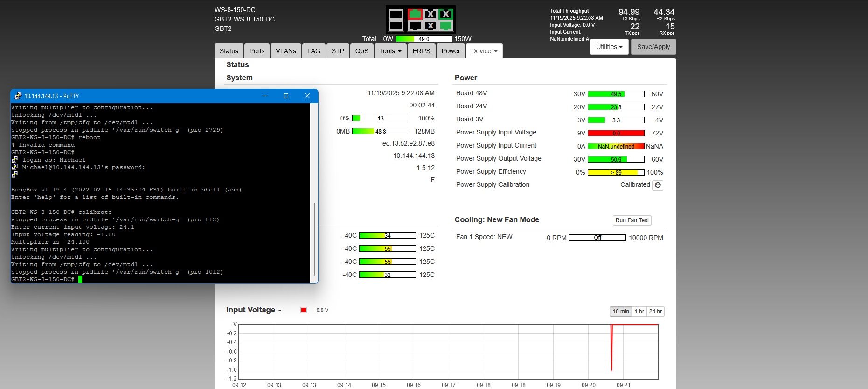Expand the Utilities dropdown
868x389 pixels.
[609, 47]
